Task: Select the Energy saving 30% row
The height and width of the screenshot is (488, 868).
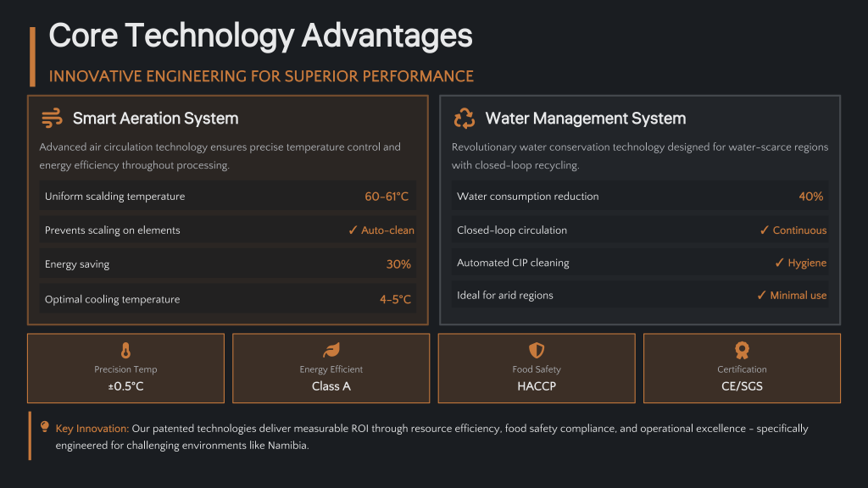Action: [x=226, y=264]
